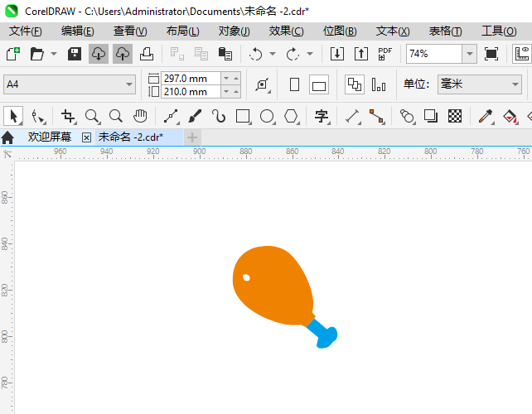Screen dimensions: 532x414
Task: Open the 查看(V) menu
Action: point(130,31)
